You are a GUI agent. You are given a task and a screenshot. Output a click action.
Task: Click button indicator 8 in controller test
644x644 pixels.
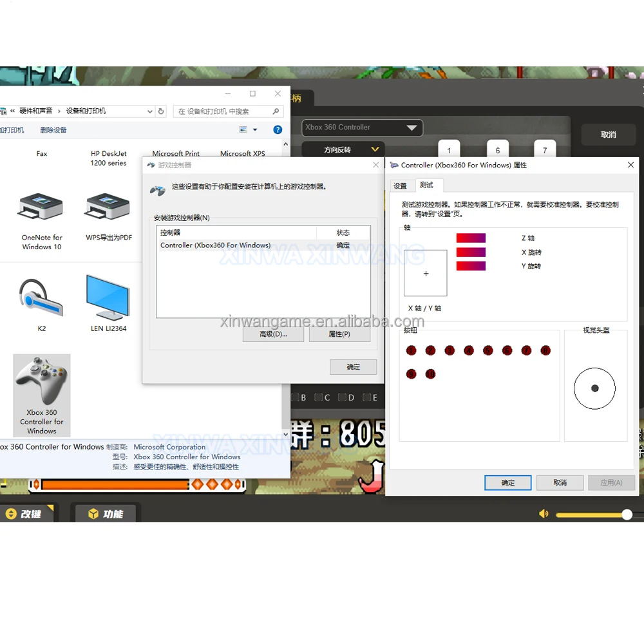[545, 350]
